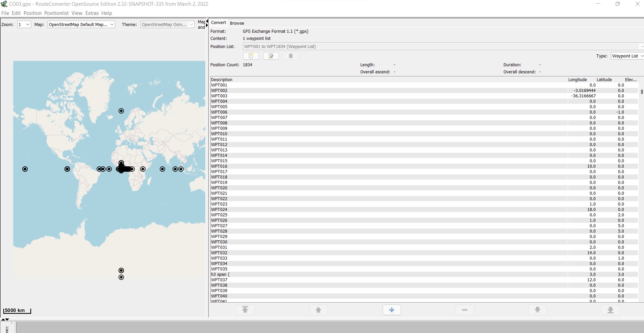Open the Positionlist menu
This screenshot has height=333, width=644.
pos(56,13)
